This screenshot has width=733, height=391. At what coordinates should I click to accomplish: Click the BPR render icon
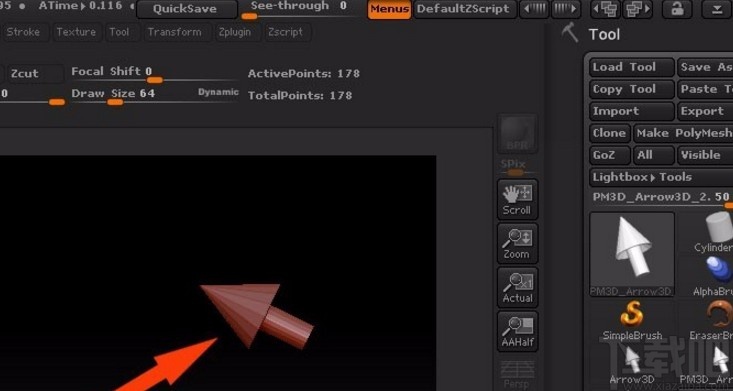[517, 133]
